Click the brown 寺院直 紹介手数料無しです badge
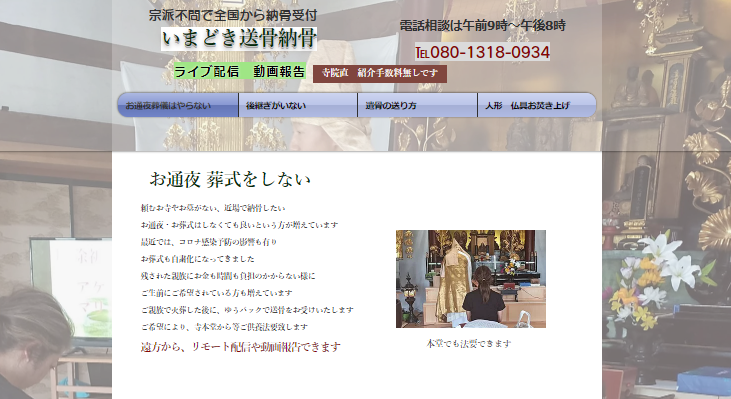Image resolution: width=731 pixels, height=399 pixels. point(380,74)
